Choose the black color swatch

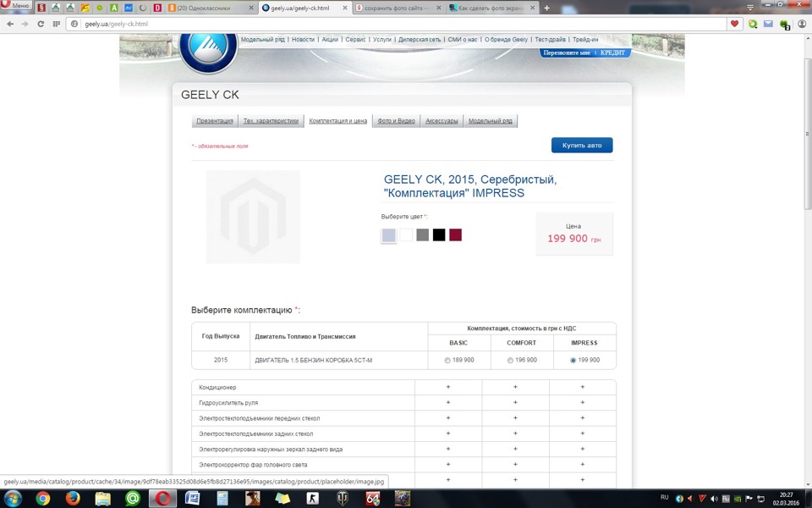coord(439,235)
